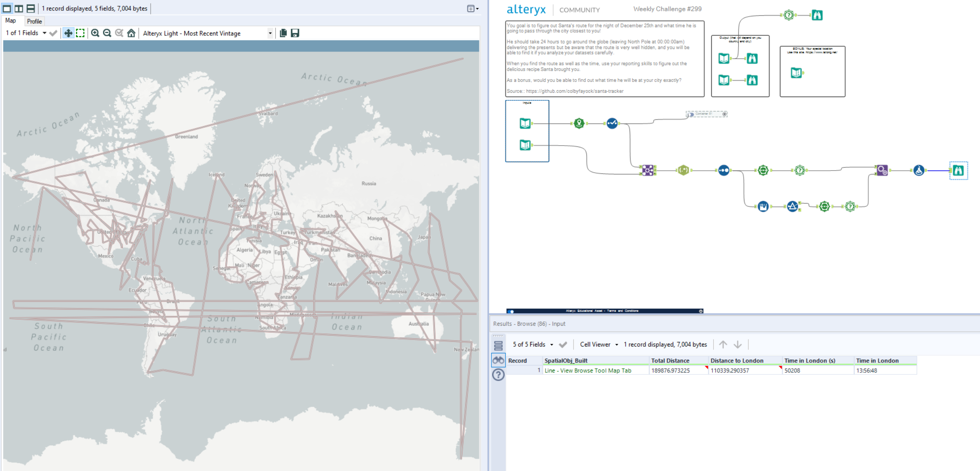The width and height of the screenshot is (980, 471).
Task: Click the Inputs container title
Action: (527, 103)
